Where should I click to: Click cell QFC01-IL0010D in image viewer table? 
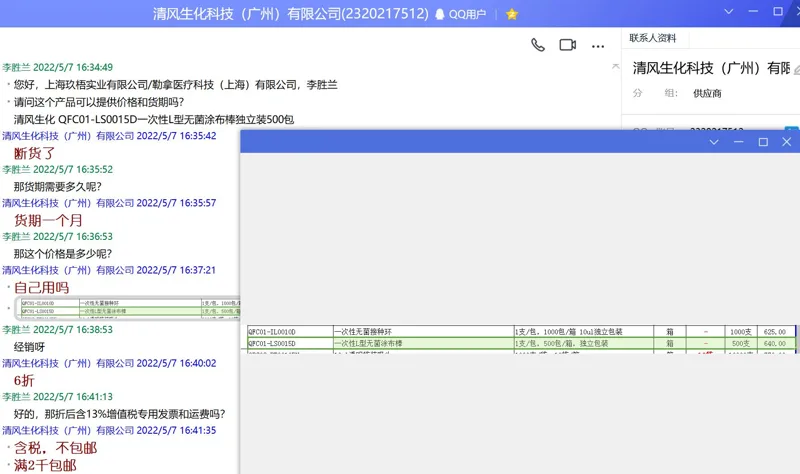[290, 332]
